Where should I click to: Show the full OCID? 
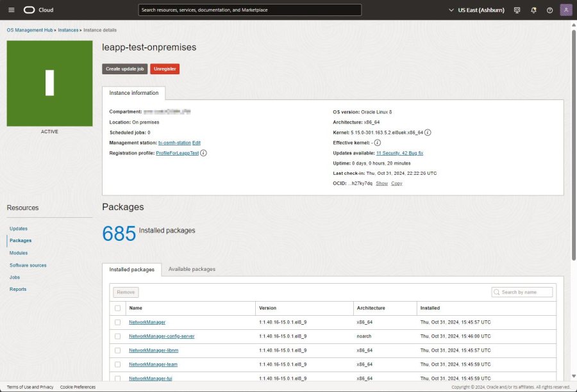click(x=382, y=183)
